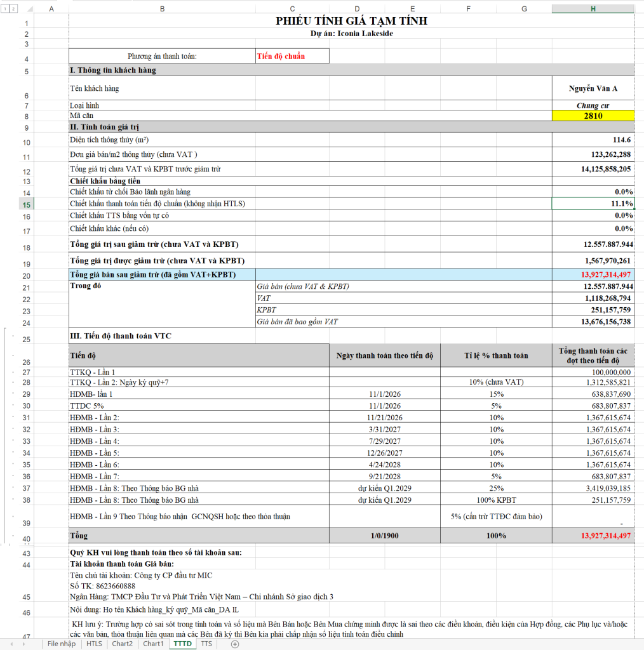Click date 9/21/2028 cell
Viewport: 644px width, 650px height.
point(385,476)
